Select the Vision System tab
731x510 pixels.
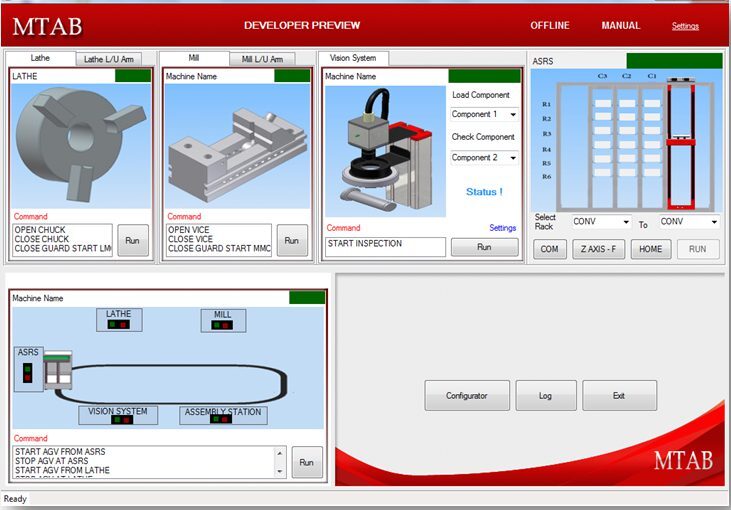click(353, 58)
